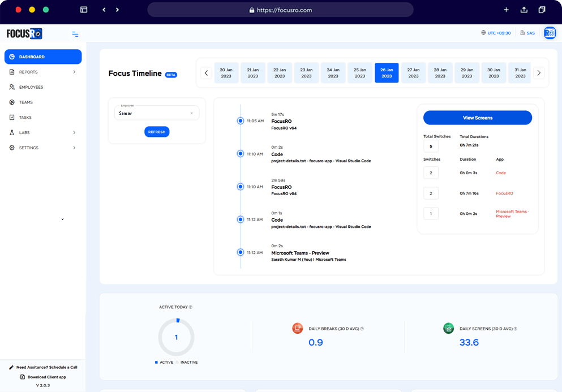Click the Reports document icon
Viewport: 562px width, 392px height.
12,72
